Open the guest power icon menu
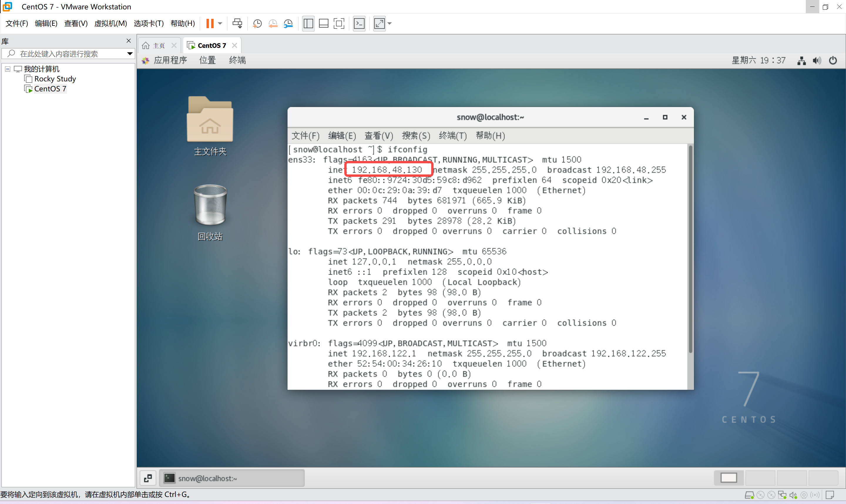The width and height of the screenshot is (846, 504). pos(833,61)
